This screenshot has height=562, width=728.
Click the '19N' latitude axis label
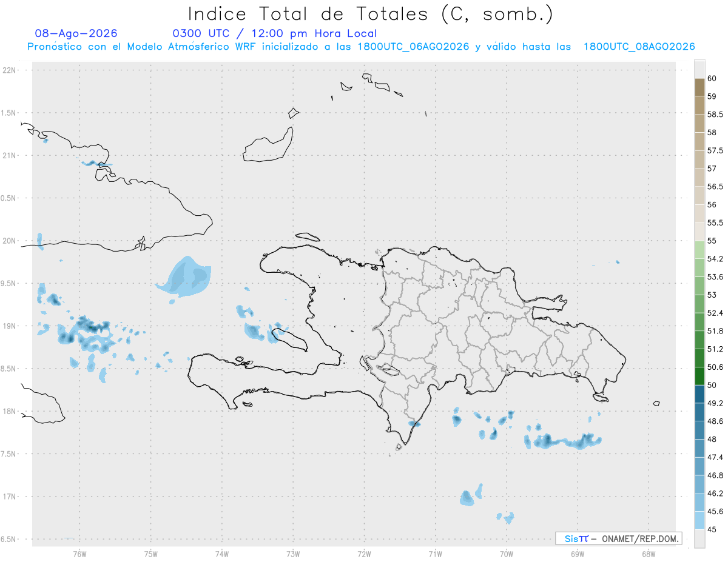coord(10,326)
